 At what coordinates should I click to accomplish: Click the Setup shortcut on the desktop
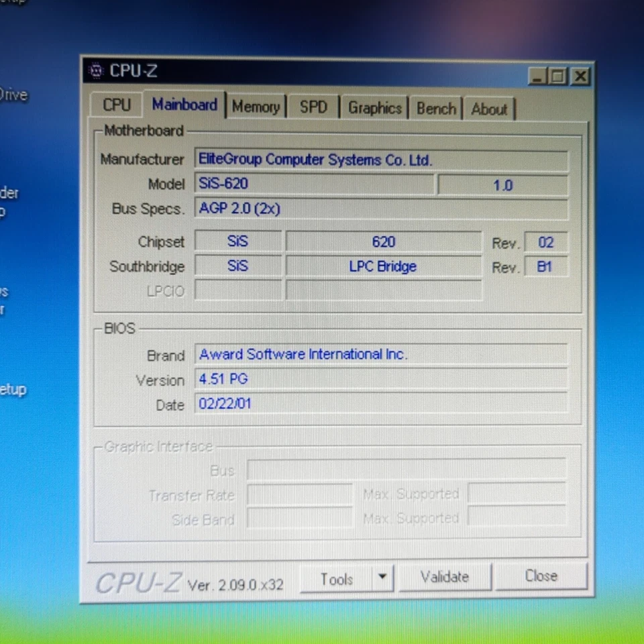[12, 389]
